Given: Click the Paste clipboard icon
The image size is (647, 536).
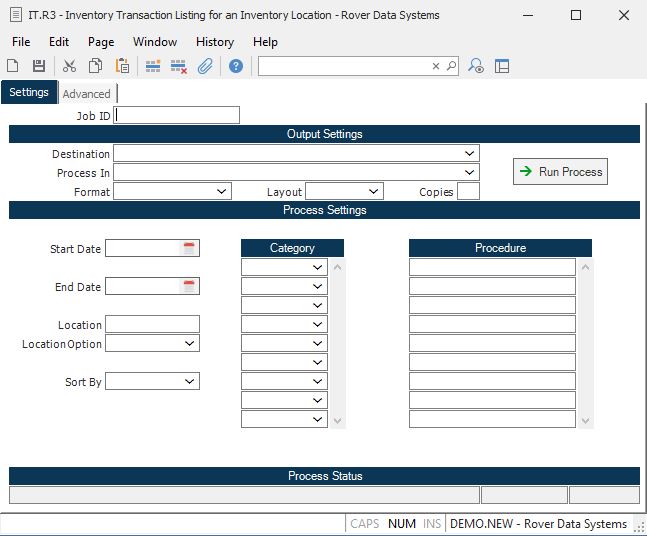Looking at the screenshot, I should 122,66.
